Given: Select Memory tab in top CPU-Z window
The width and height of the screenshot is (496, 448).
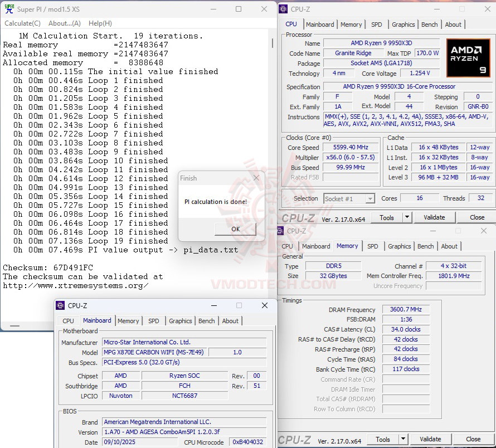Looking at the screenshot, I should (x=351, y=25).
